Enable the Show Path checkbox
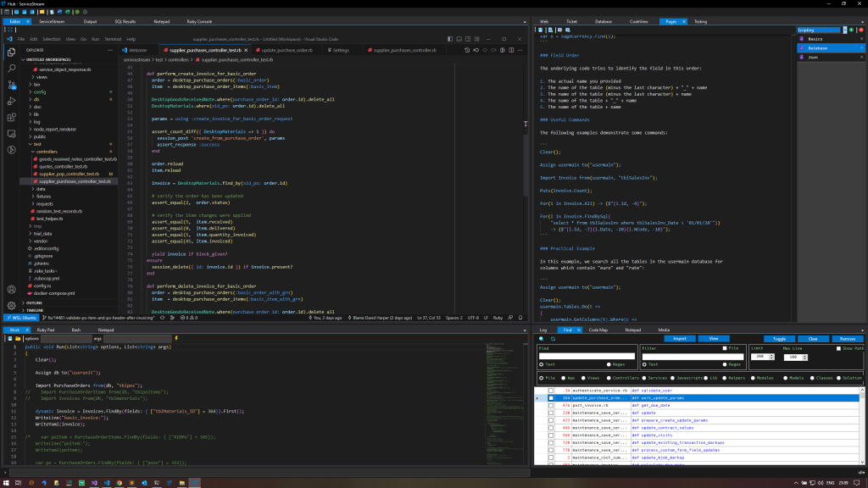 pos(838,348)
